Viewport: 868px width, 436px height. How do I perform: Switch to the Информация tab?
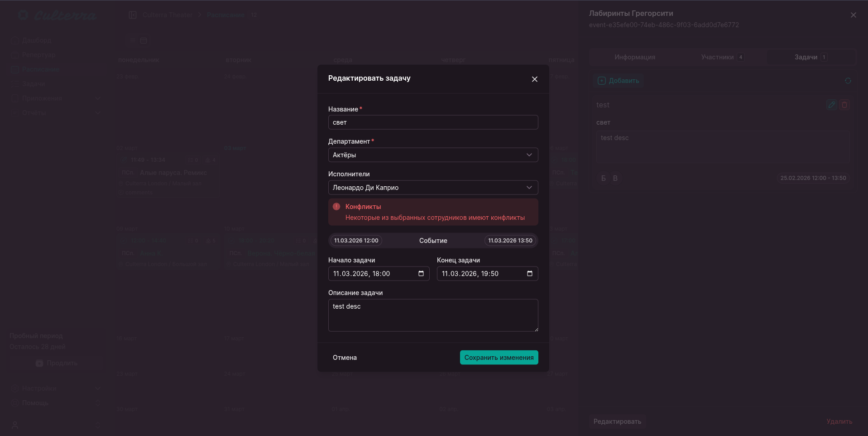(x=634, y=57)
